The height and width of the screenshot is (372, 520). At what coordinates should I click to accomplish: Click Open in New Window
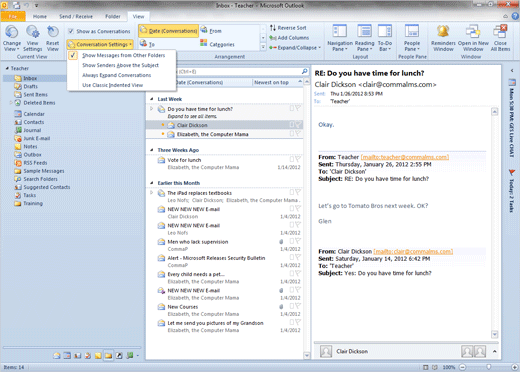pyautogui.click(x=473, y=39)
